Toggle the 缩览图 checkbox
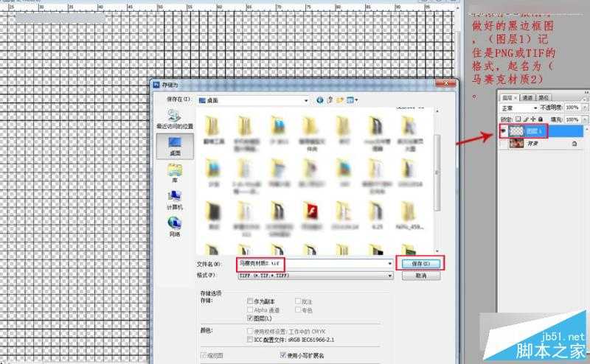 point(204,355)
